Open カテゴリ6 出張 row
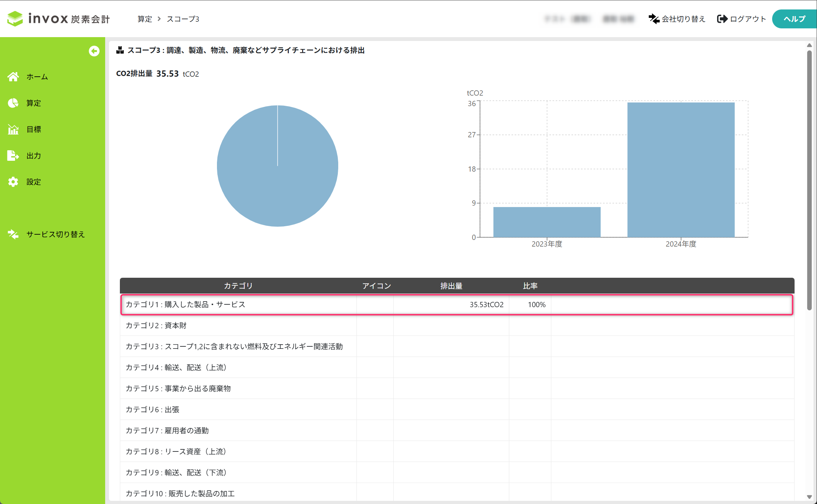 point(152,410)
